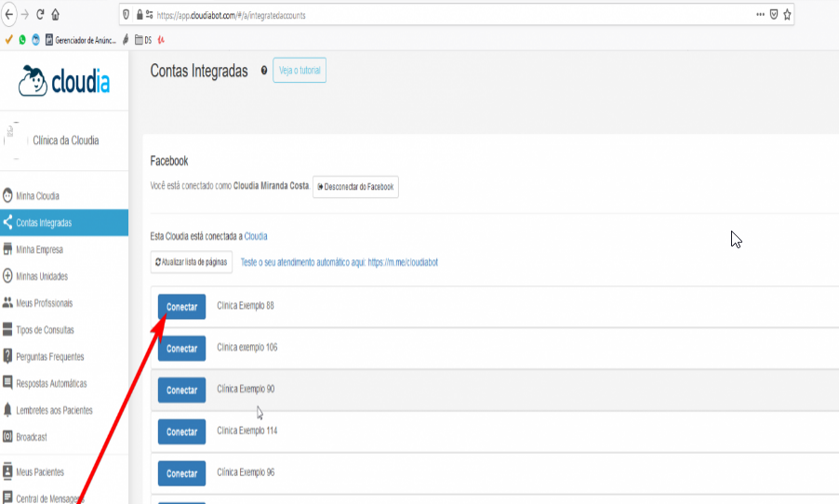The height and width of the screenshot is (504, 839).
Task: Open Central de Mensagens sidebar item
Action: point(63,496)
